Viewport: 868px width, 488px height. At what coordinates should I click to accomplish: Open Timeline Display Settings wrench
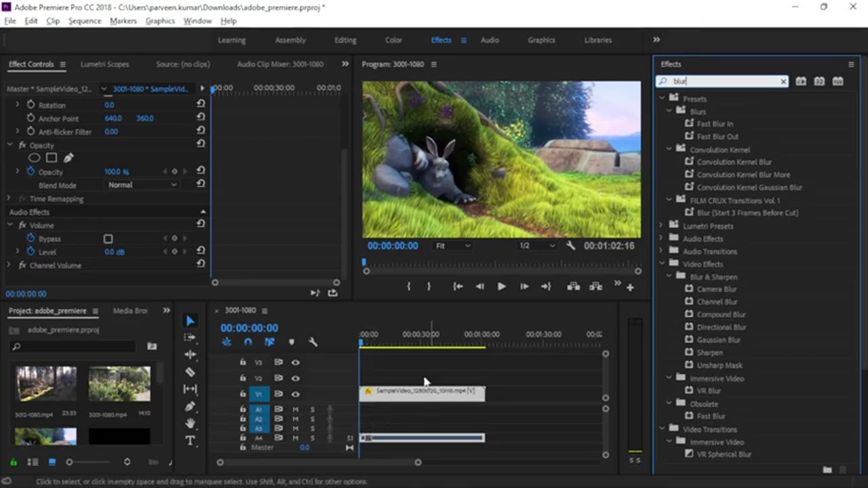pos(313,342)
